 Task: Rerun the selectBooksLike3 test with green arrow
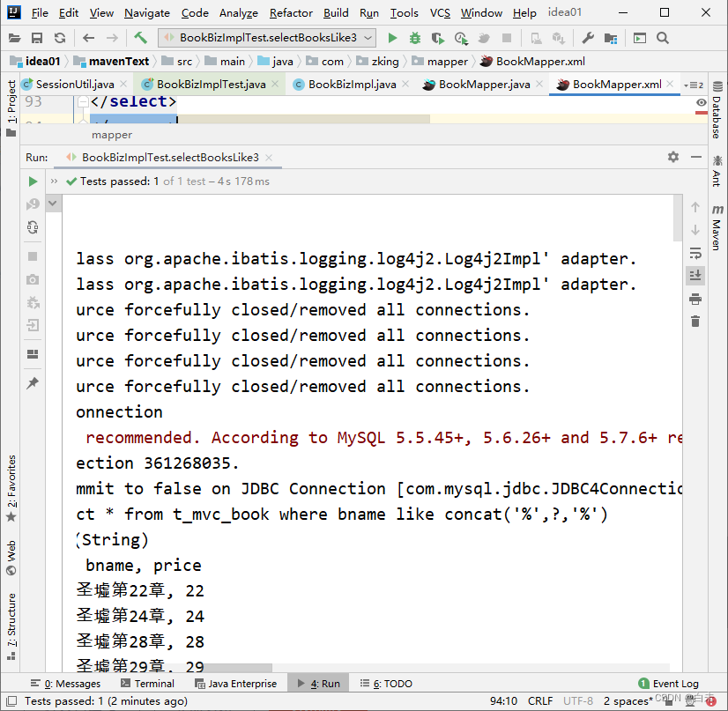pos(33,181)
